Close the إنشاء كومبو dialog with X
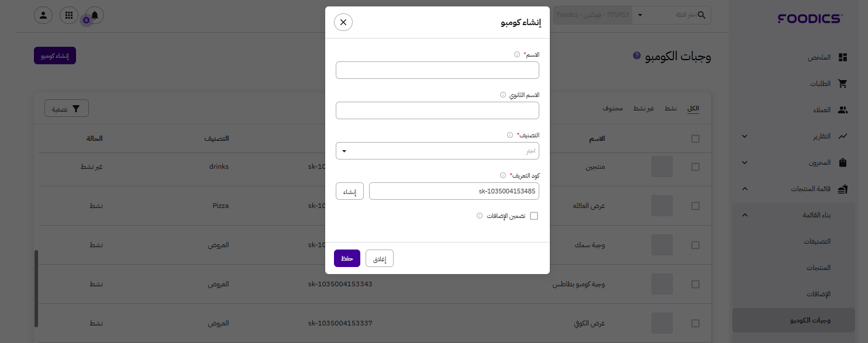The height and width of the screenshot is (343, 868). 343,22
